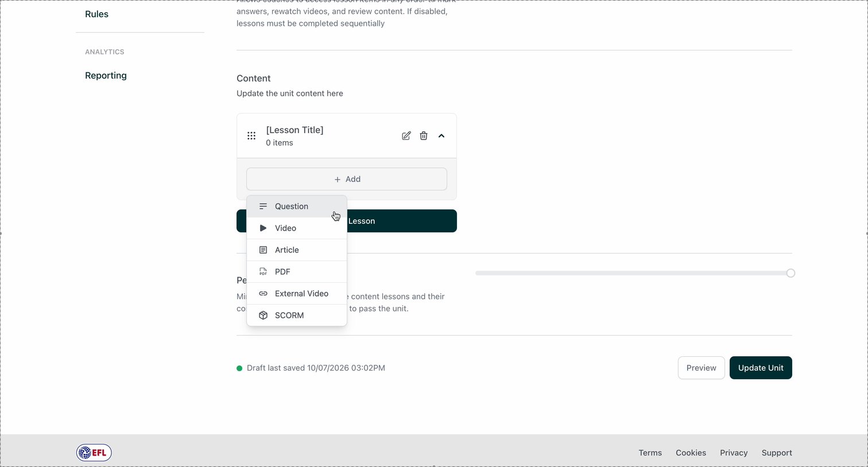Open Reporting in the sidebar
Image resolution: width=868 pixels, height=467 pixels.
(x=106, y=76)
